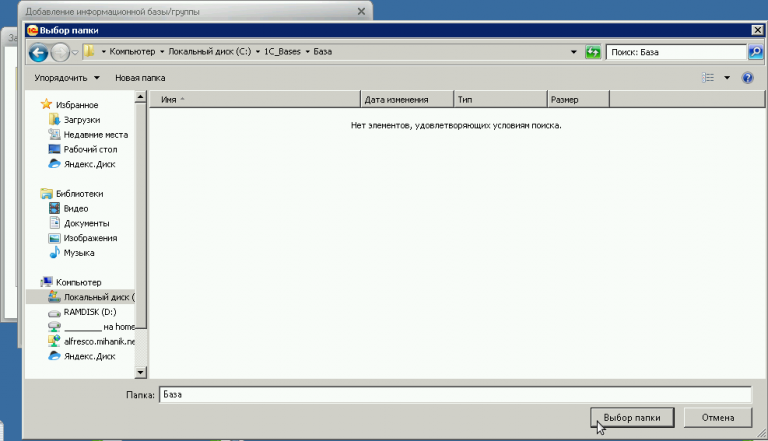
Task: Expand the view options dropdown arrow
Action: pyautogui.click(x=727, y=77)
